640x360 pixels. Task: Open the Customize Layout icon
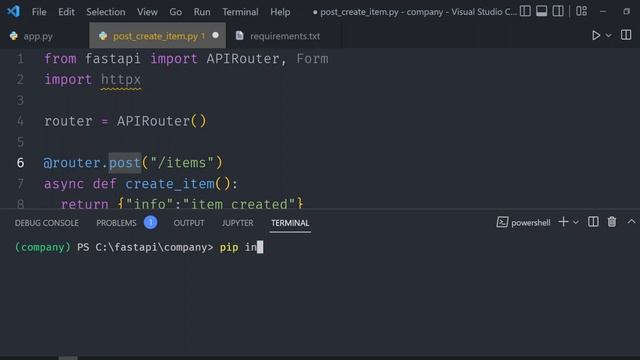pyautogui.click(x=582, y=11)
